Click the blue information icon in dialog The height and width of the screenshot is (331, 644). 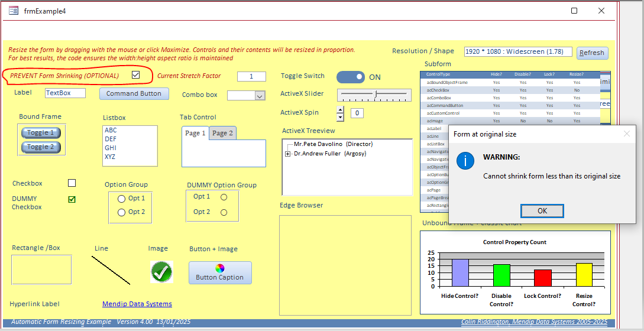[465, 161]
